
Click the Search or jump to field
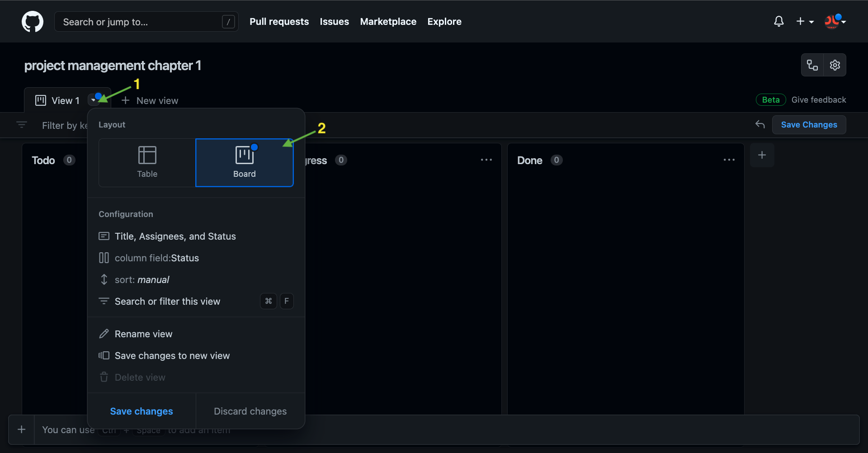(140, 22)
